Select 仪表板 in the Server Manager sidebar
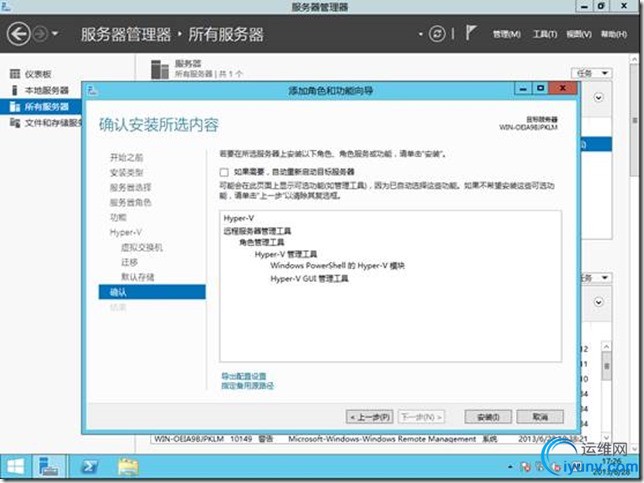644x483 pixels. (38, 74)
